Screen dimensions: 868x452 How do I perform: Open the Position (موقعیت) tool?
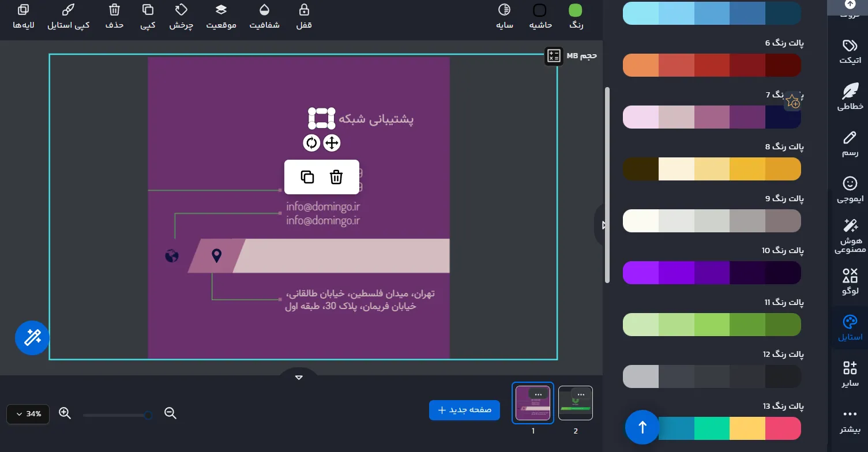tap(221, 16)
